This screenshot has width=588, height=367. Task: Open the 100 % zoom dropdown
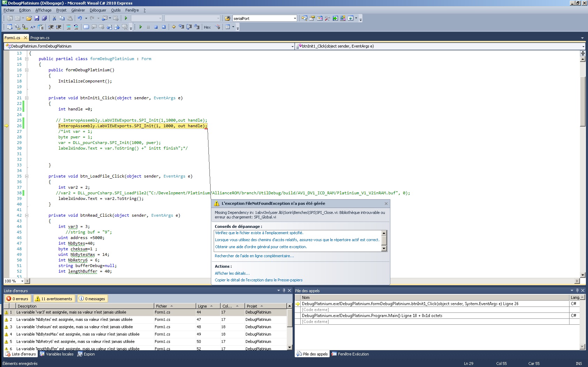[x=22, y=281]
